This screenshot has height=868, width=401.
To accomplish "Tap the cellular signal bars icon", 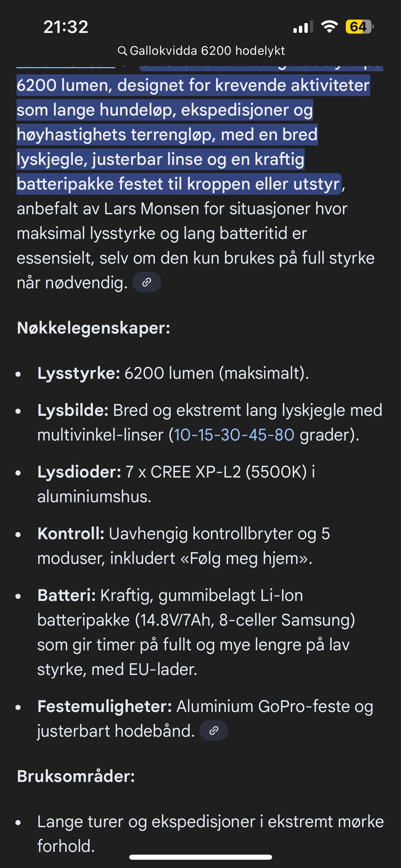I will click(x=303, y=27).
